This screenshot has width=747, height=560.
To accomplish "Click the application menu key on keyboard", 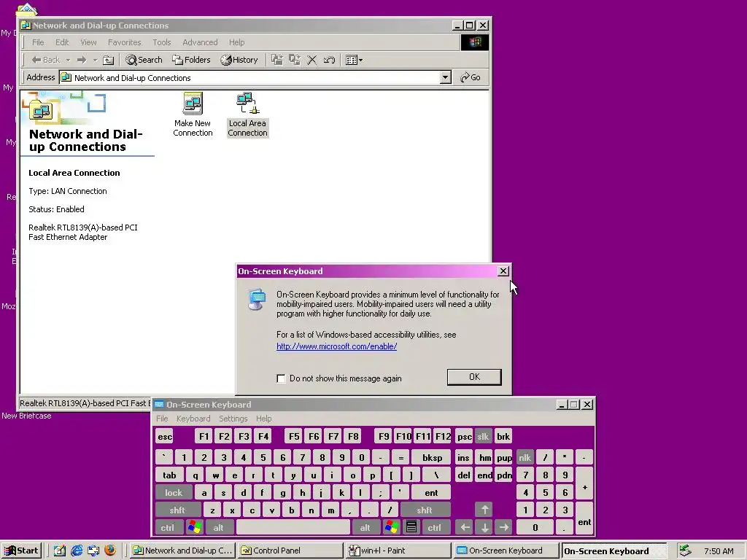I will click(411, 527).
